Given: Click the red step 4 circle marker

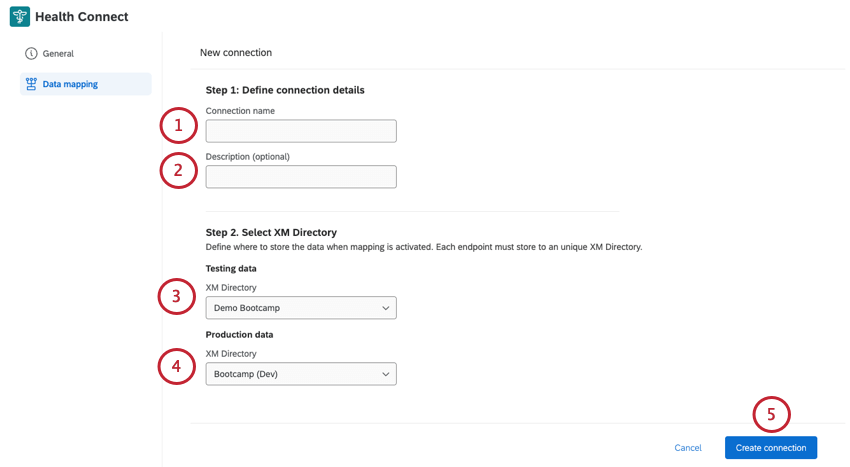Looking at the screenshot, I should (177, 367).
